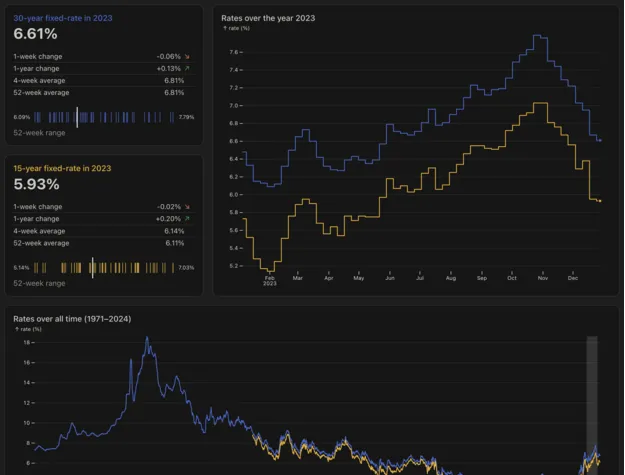Click the large 5.93% rate value

[x=37, y=185]
